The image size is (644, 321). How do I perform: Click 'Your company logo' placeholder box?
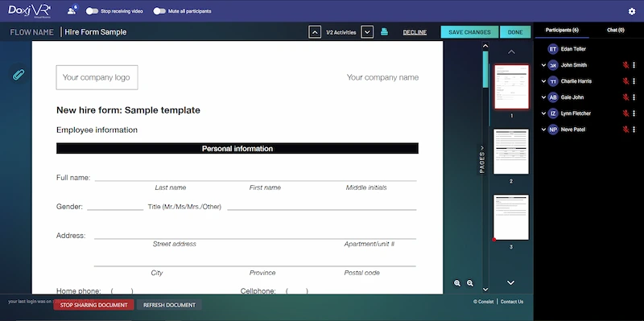(97, 77)
